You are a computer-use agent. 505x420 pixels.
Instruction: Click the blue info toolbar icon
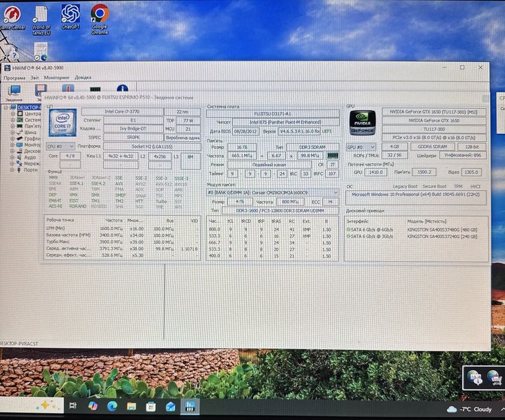pyautogui.click(x=122, y=88)
